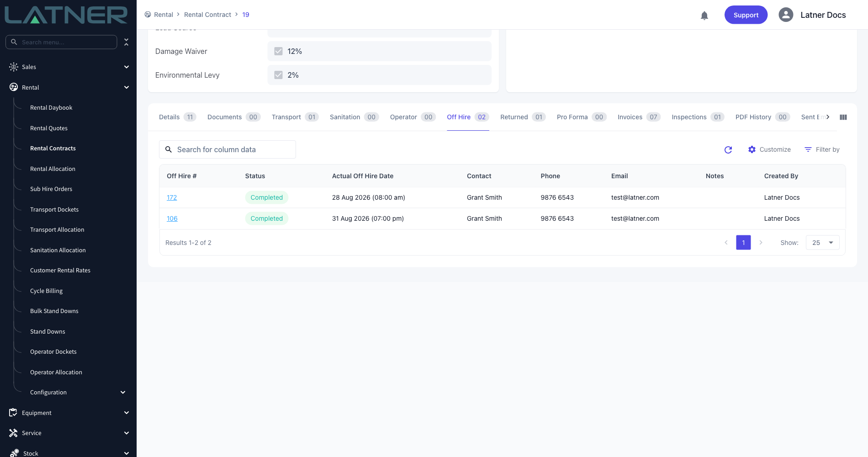Image resolution: width=868 pixels, height=457 pixels.
Task: Click Completed status for record 106
Action: [x=267, y=218]
